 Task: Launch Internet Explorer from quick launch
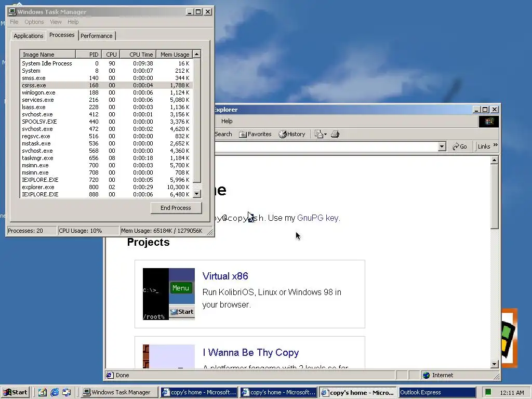tap(55, 392)
